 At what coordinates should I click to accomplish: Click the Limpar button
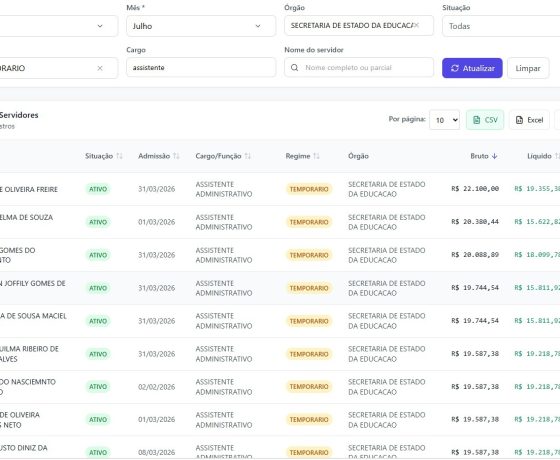click(x=528, y=68)
